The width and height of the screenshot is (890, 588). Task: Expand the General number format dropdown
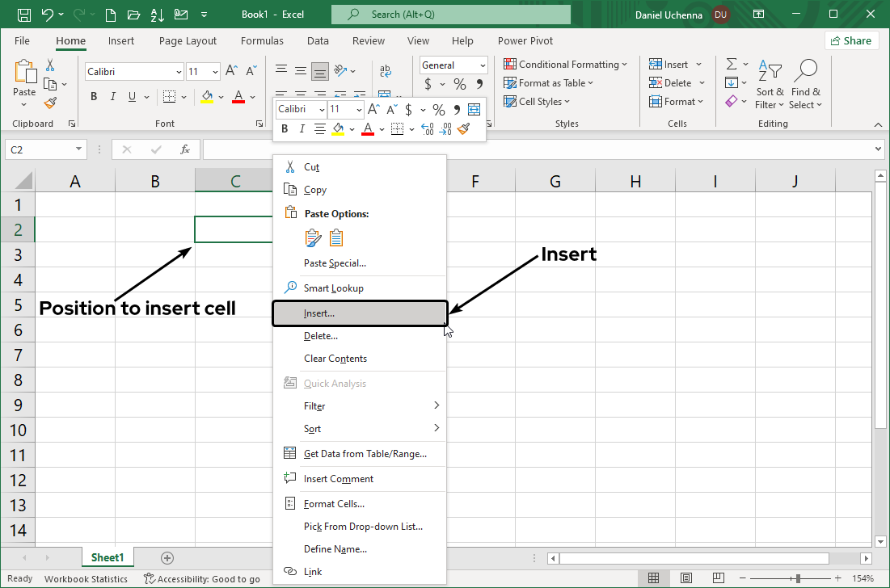[x=483, y=65]
